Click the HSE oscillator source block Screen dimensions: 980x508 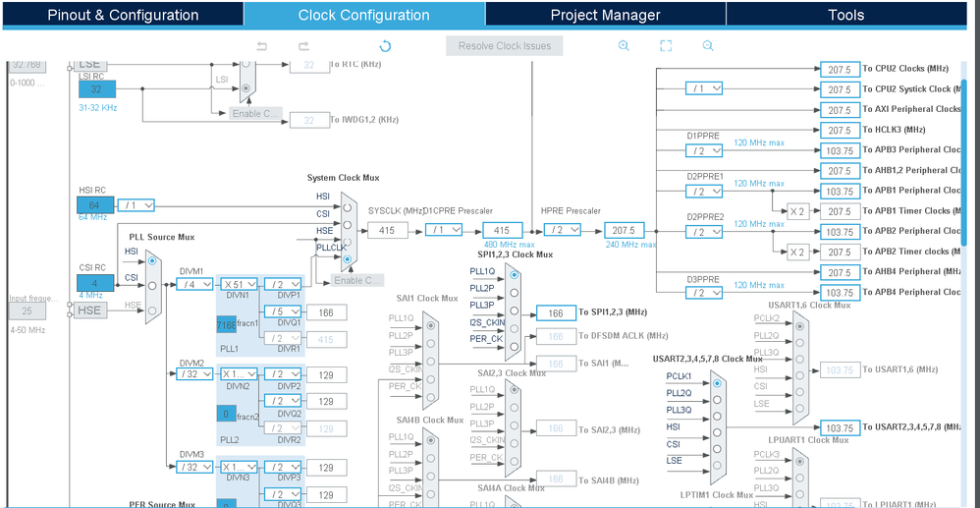[90, 310]
